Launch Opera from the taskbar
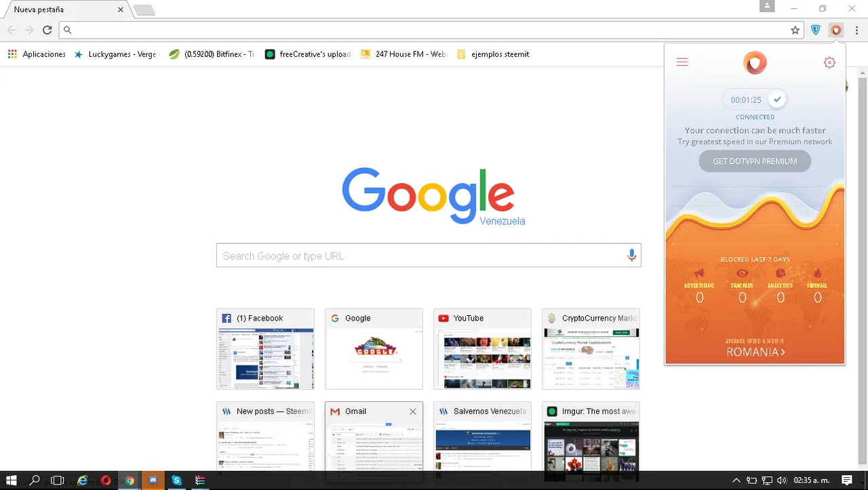Viewport: 868px width, 490px height. tap(106, 481)
